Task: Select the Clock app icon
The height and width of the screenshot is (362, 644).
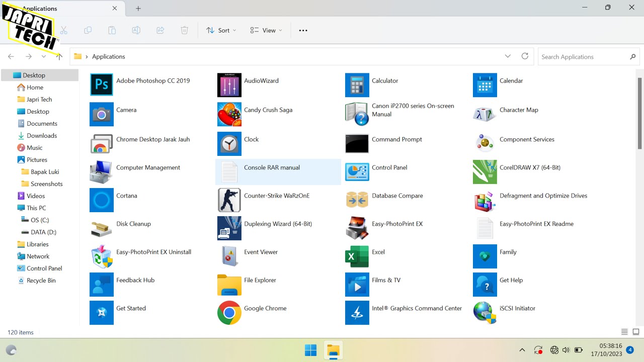Action: [x=229, y=144]
